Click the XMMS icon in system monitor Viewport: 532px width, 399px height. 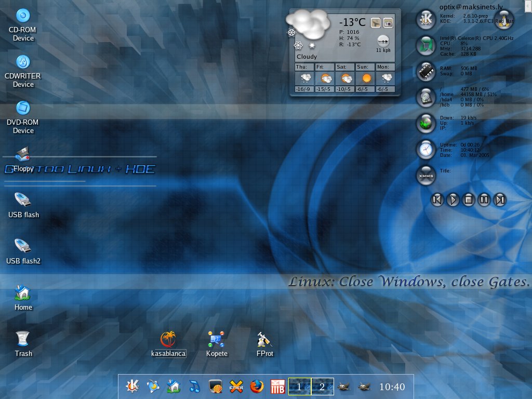pos(426,176)
